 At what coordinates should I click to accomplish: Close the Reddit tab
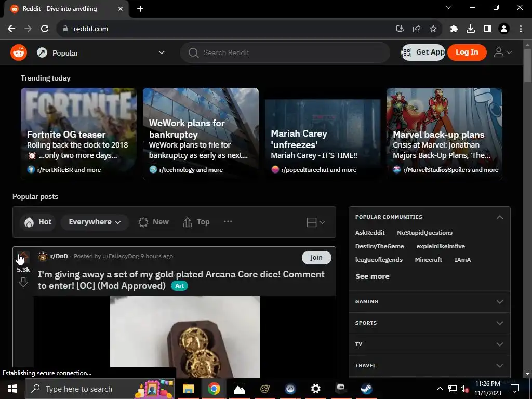[121, 9]
